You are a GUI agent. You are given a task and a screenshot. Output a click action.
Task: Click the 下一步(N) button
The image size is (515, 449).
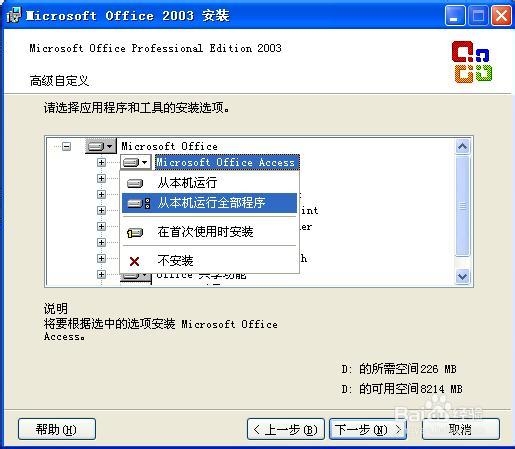point(368,429)
